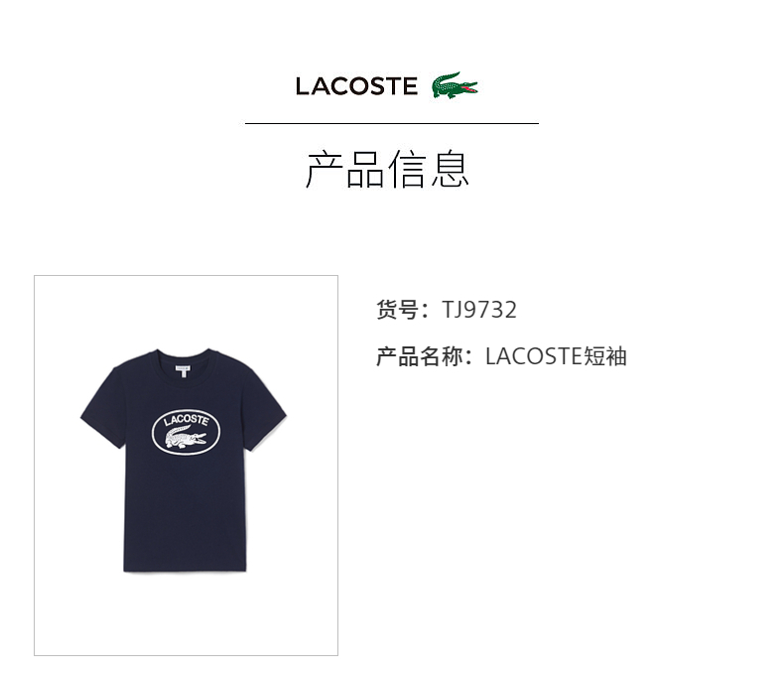Click the product name LACOSTE短袖
This screenshot has width=784, height=675.
[556, 356]
